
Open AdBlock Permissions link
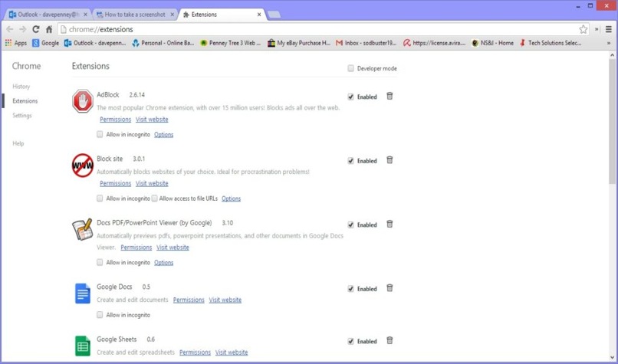(x=115, y=120)
